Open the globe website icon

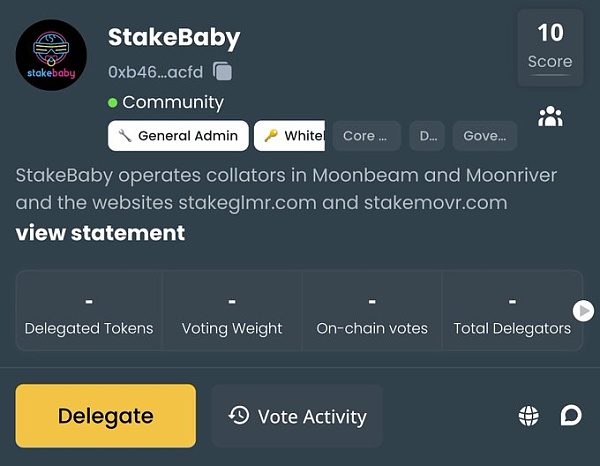tap(529, 416)
